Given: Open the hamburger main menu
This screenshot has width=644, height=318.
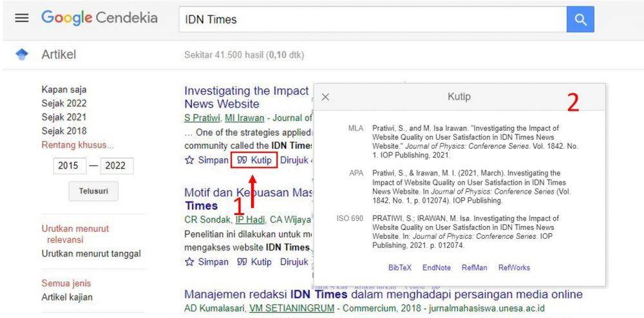Looking at the screenshot, I should tap(22, 19).
